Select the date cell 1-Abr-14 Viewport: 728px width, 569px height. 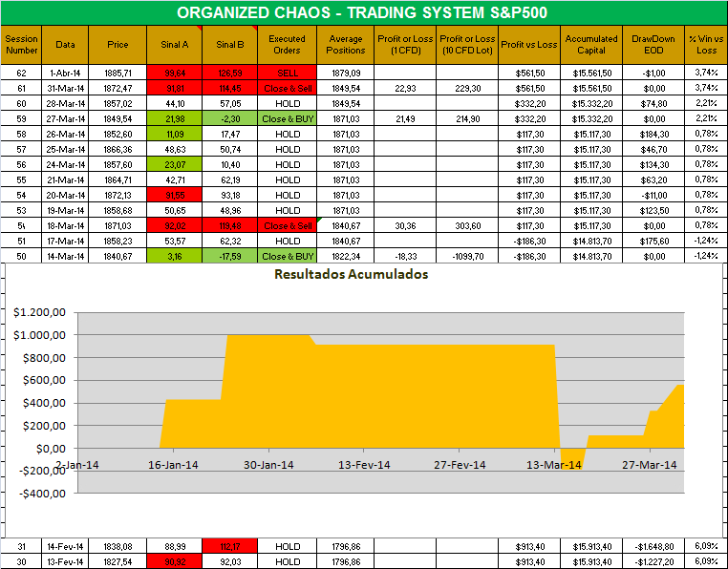pyautogui.click(x=65, y=73)
